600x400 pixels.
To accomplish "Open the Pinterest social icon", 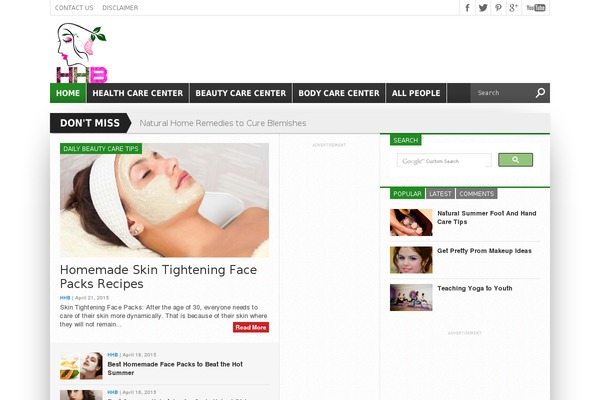I will click(x=498, y=8).
